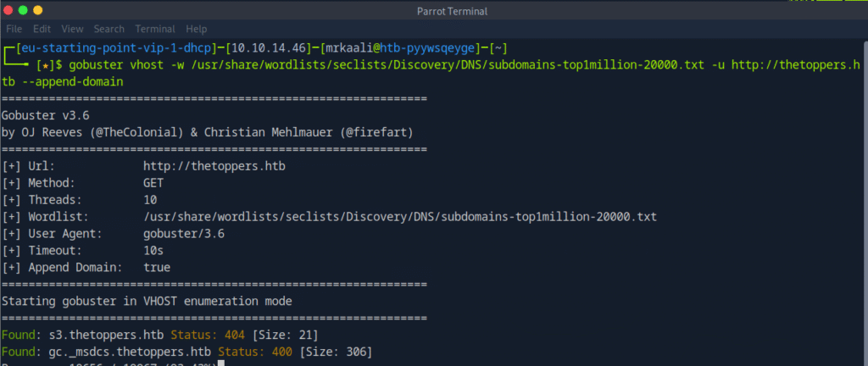Click the found s3.thetoppers.htb hostname
This screenshot has height=366, width=868.
[107, 335]
